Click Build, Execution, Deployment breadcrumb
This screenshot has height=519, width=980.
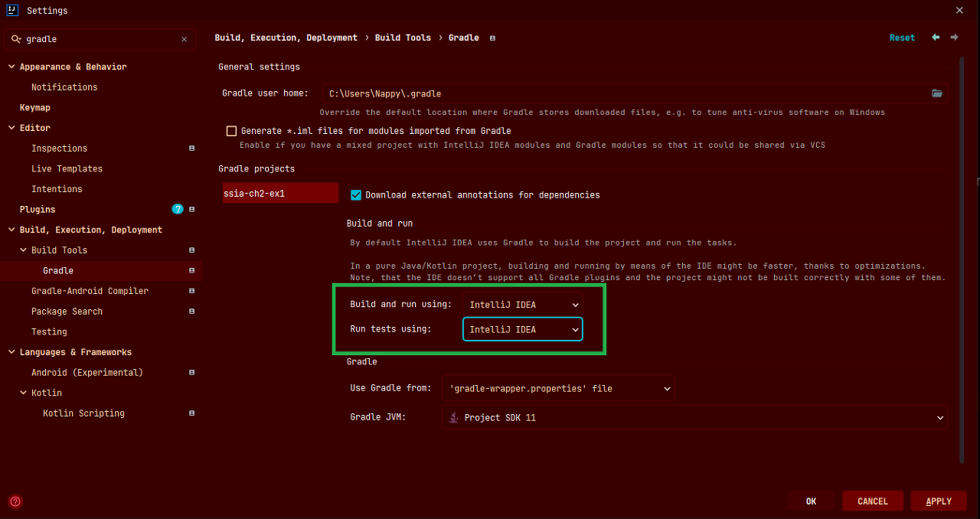[286, 38]
